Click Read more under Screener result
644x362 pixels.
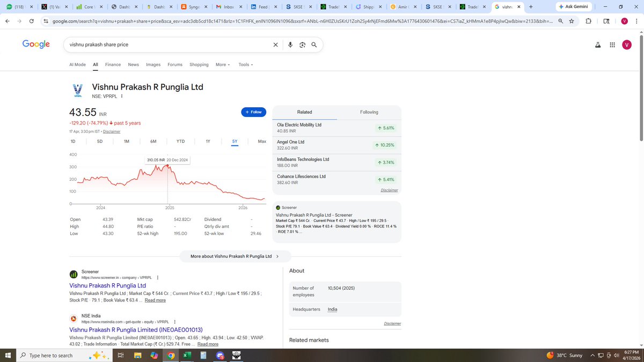click(x=155, y=300)
